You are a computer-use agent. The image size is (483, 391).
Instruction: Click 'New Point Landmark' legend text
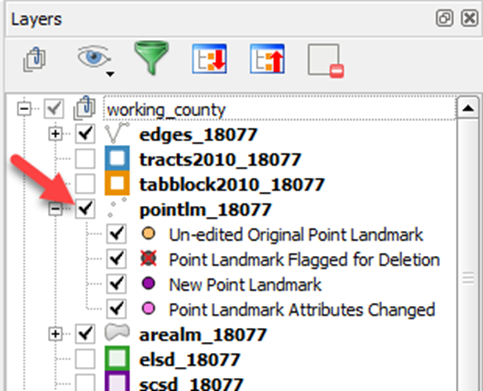[x=245, y=285]
